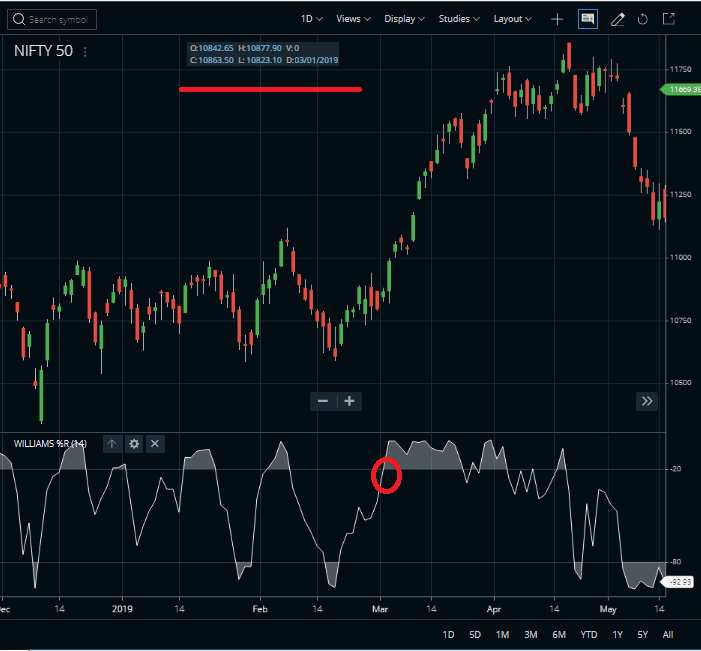Click the -80 level label on indicator

(x=676, y=562)
